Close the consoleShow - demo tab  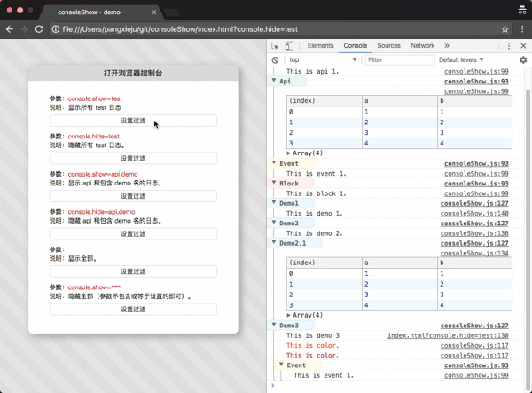click(x=153, y=12)
